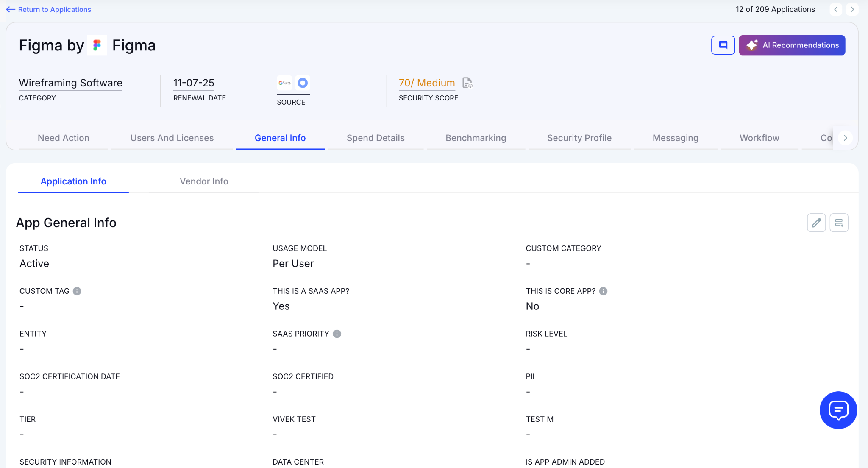Switch to the Vendor Info tab
This screenshot has width=868, height=468.
pyautogui.click(x=204, y=181)
